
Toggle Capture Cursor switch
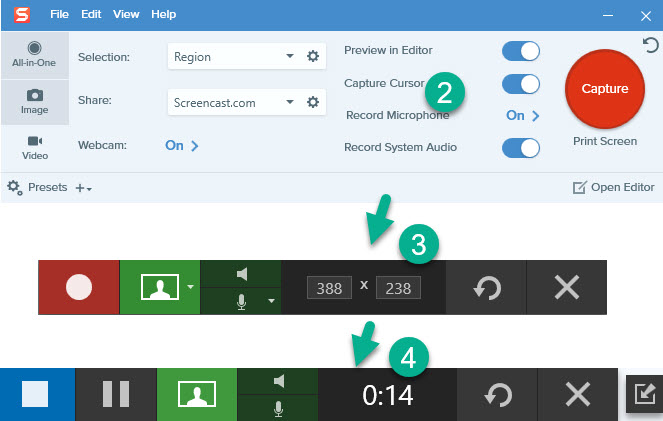click(521, 84)
